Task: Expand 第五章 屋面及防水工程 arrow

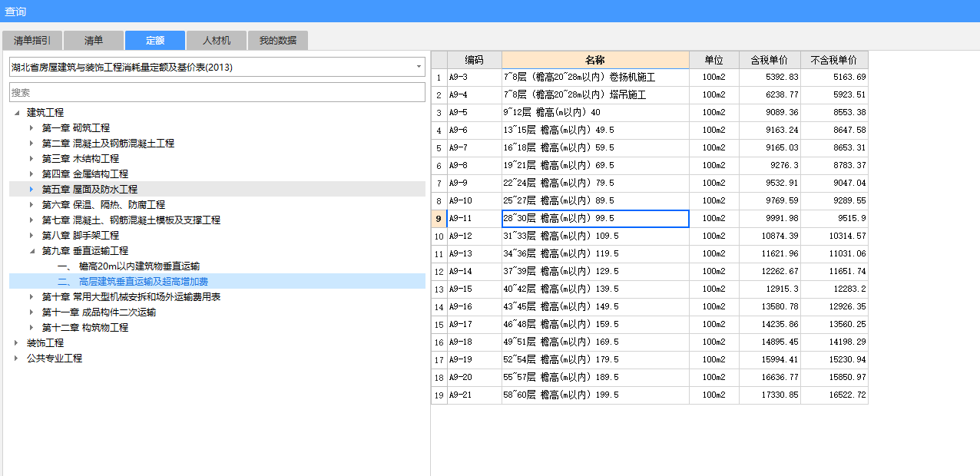Action: [31, 190]
